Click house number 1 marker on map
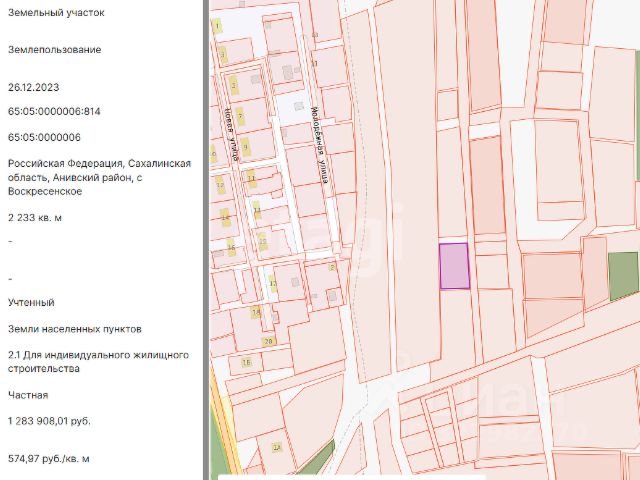The height and width of the screenshot is (480, 640). [217, 26]
